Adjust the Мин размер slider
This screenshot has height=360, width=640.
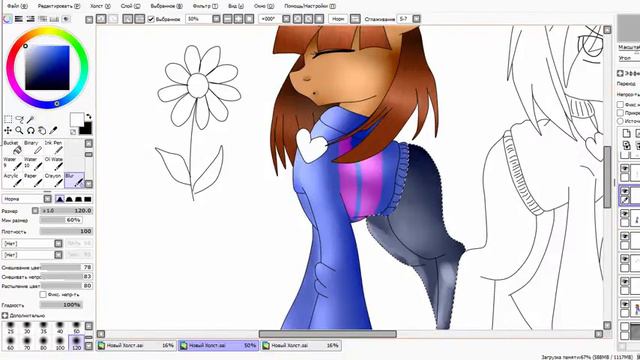point(61,220)
